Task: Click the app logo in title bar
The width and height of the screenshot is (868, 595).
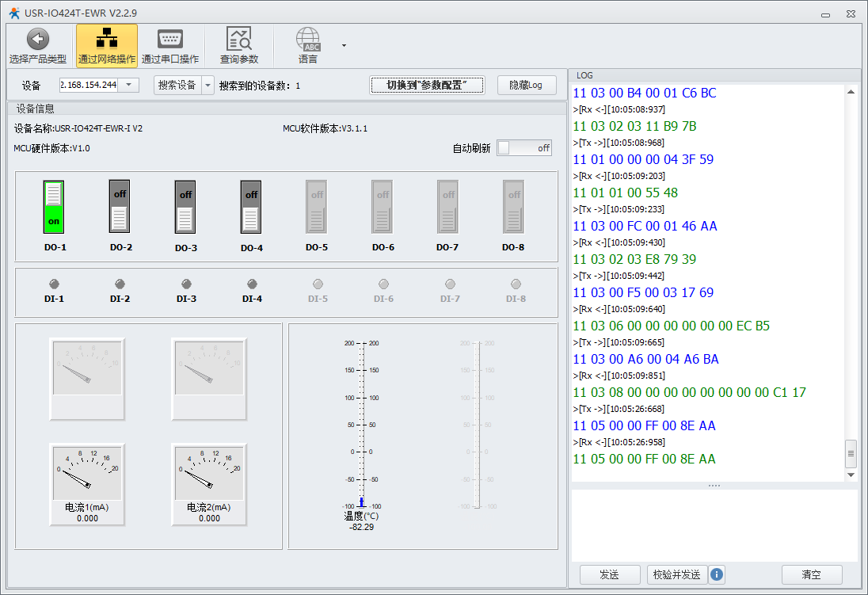Action: pyautogui.click(x=13, y=13)
